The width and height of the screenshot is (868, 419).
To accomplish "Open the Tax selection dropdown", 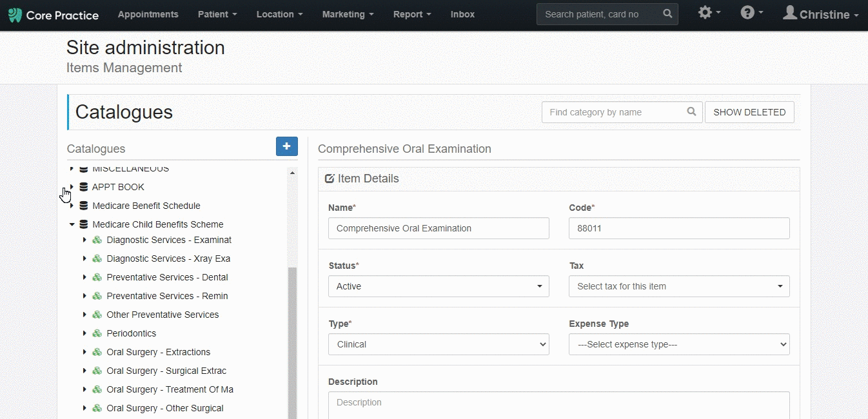I will tap(678, 286).
